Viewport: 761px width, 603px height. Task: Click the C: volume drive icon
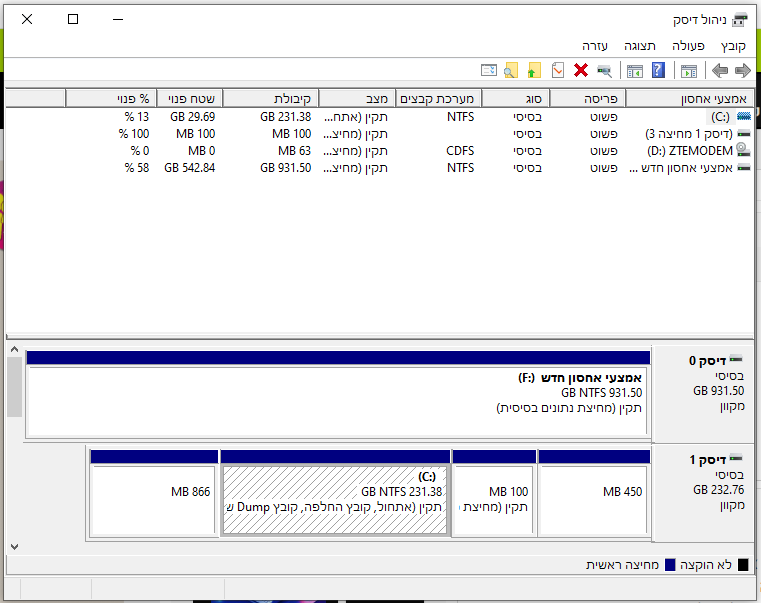[x=744, y=117]
